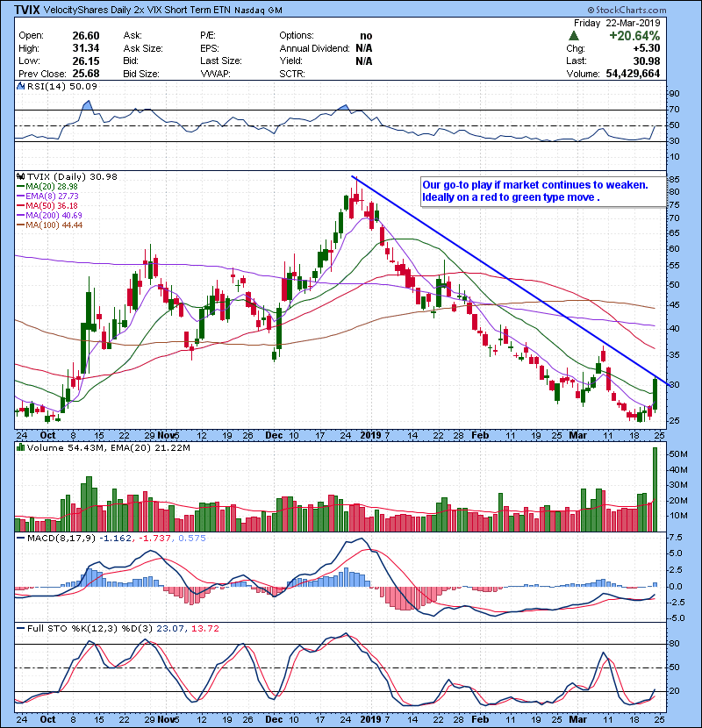Click the Yield N/A value
The width and height of the screenshot is (702, 728).
point(364,61)
